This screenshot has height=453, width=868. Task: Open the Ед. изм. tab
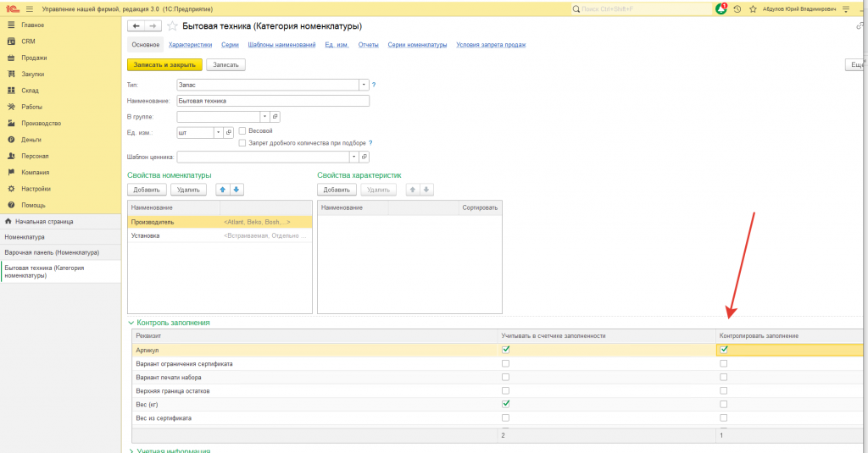337,45
